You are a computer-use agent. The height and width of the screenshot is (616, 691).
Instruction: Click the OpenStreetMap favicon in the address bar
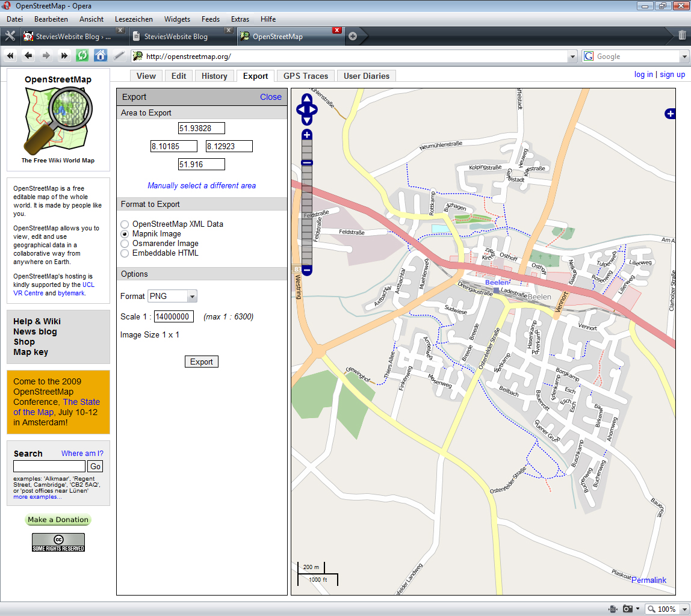138,56
